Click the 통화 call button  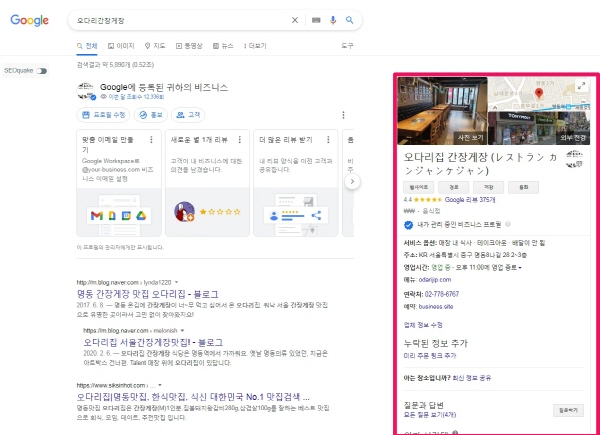(x=523, y=187)
